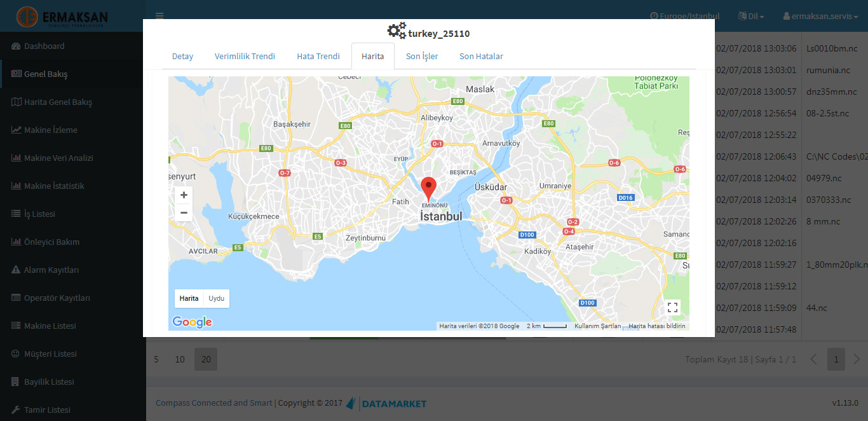The image size is (868, 421).
Task: Go to the next page arrow
Action: (x=857, y=359)
